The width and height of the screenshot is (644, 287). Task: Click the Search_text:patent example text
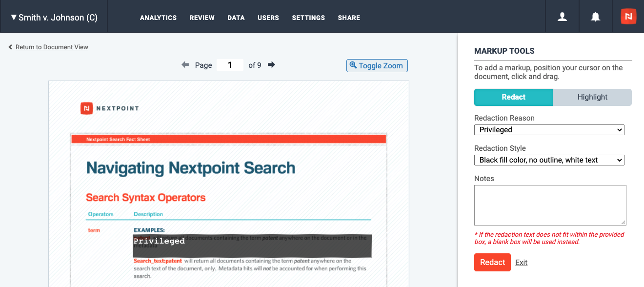point(158,261)
